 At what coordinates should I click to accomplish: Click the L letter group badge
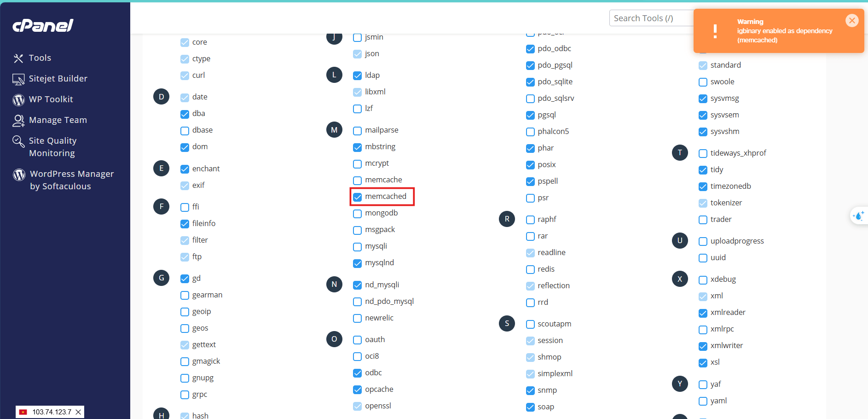334,75
